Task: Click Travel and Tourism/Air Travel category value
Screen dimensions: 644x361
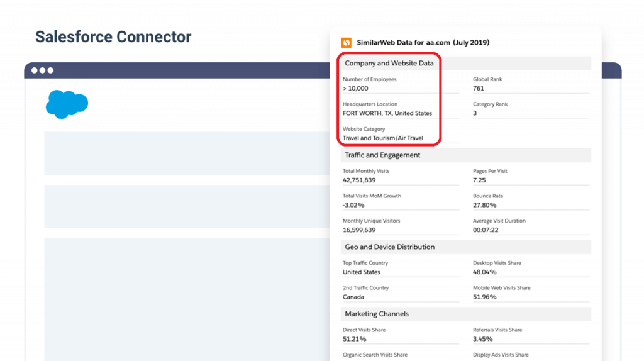Action: point(383,138)
